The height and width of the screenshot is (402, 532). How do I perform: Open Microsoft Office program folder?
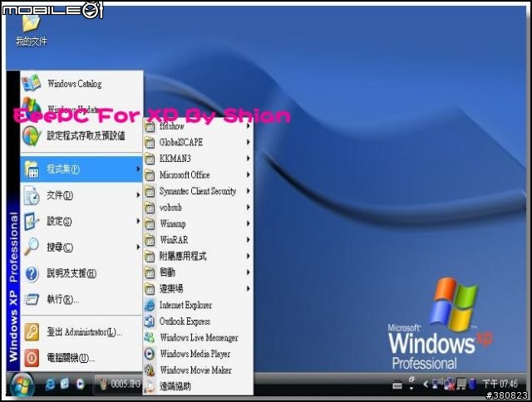198,175
